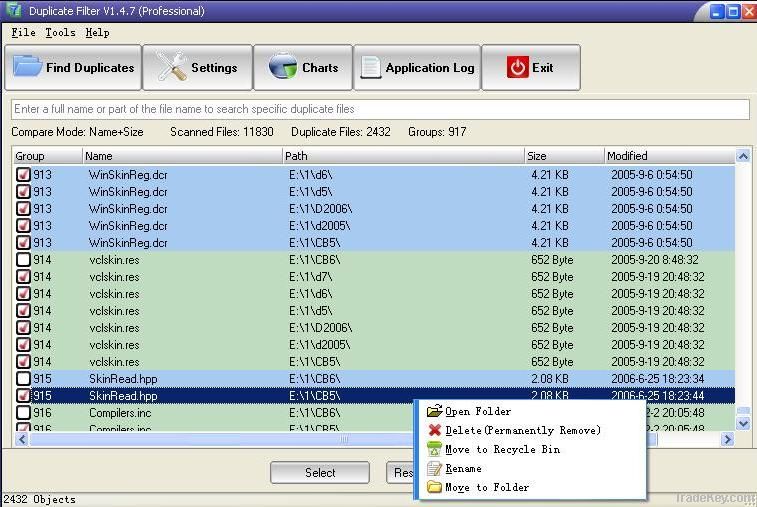Image resolution: width=757 pixels, height=507 pixels.
Task: Sort by the Modified column header
Action: (670, 156)
